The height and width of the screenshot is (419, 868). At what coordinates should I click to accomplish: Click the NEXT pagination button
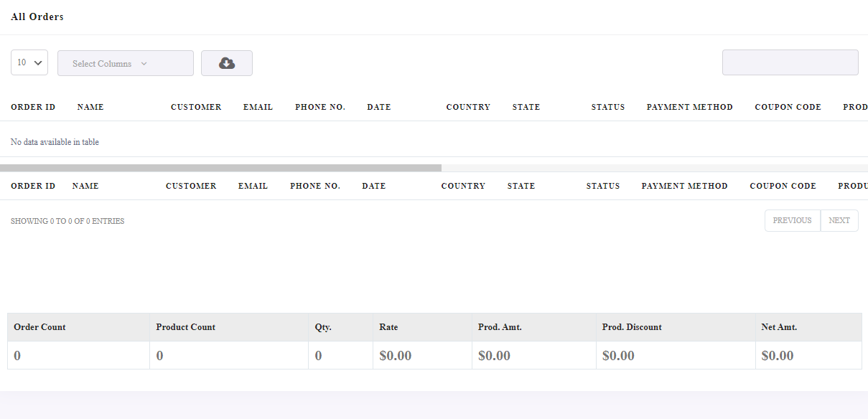pyautogui.click(x=839, y=220)
